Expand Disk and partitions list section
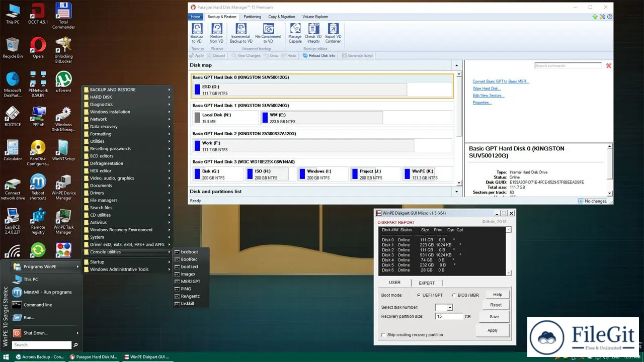The image size is (644, 362). tap(457, 192)
